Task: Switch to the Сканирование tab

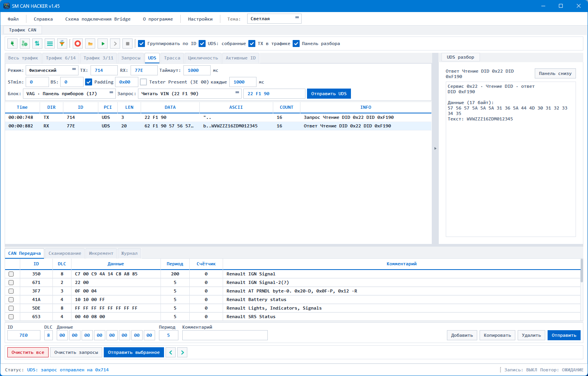Action: [65, 253]
